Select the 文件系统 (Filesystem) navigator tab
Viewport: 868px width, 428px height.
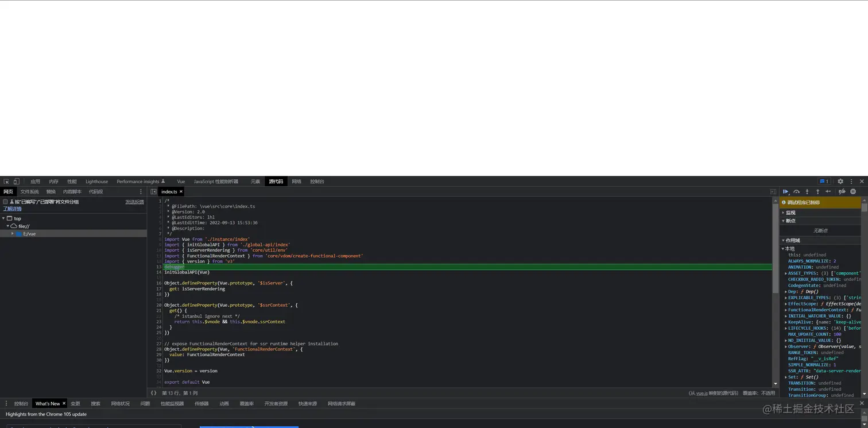[30, 192]
